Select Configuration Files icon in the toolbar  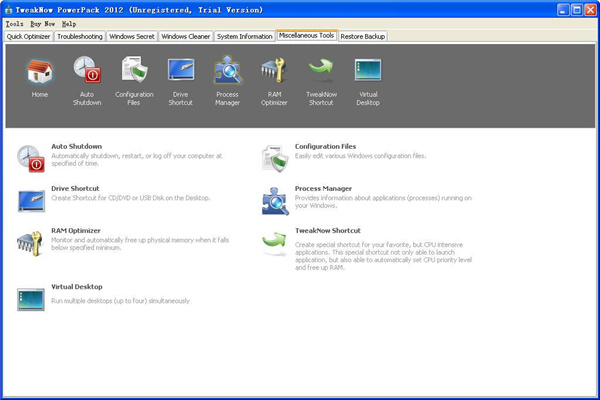pyautogui.click(x=134, y=70)
